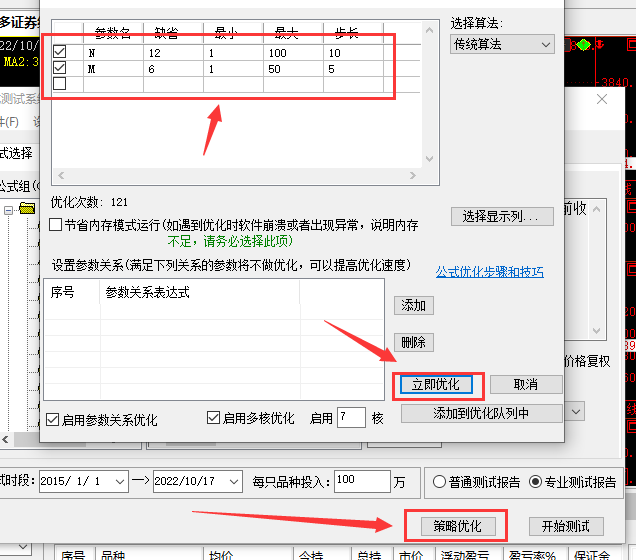Click 序号 header in relation table
This screenshot has height=560, width=636.
pyautogui.click(x=71, y=292)
